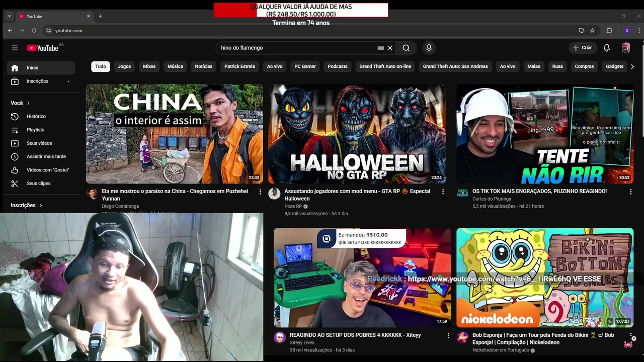Select the Compras chip
This screenshot has width=644, height=362.
pyautogui.click(x=584, y=66)
